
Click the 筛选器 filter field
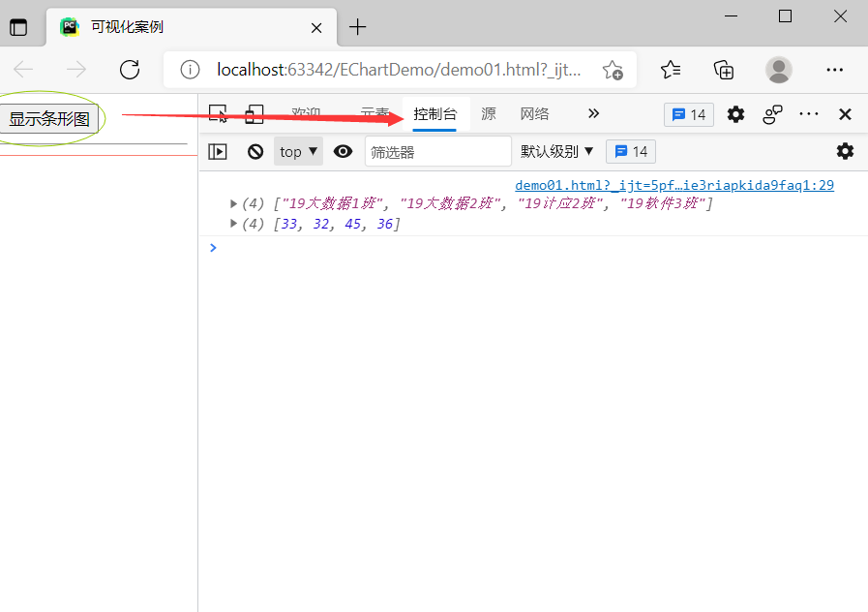(x=438, y=152)
